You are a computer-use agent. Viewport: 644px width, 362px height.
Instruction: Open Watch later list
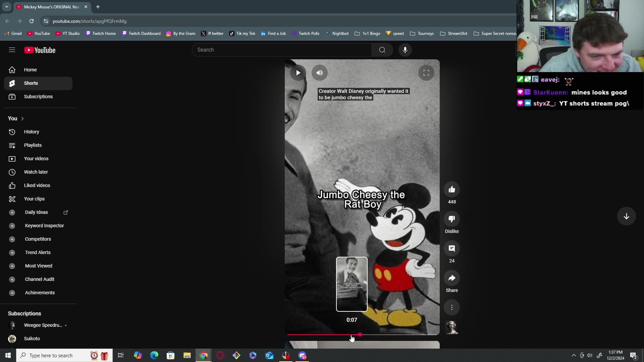point(38,172)
